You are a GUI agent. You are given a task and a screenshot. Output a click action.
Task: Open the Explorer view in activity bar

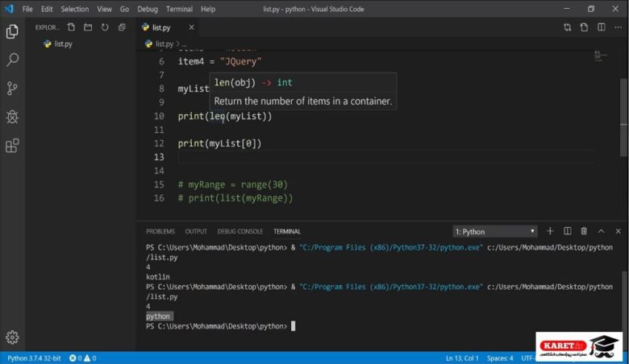click(12, 31)
